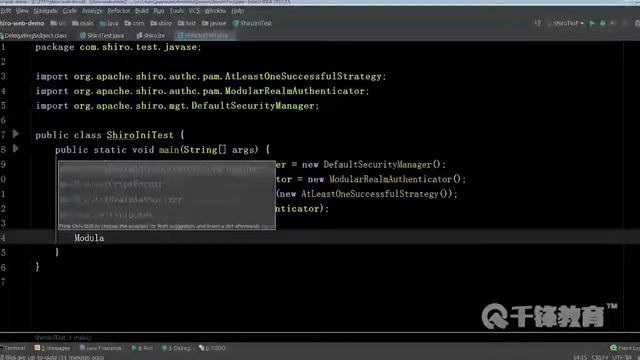Open the Help menu

point(238,11)
